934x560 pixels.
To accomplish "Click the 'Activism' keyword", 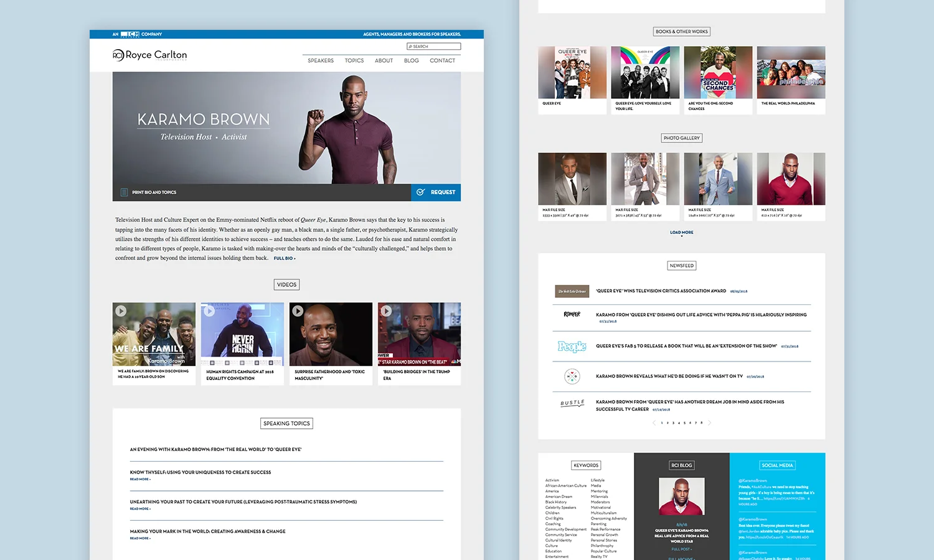I will tap(552, 480).
